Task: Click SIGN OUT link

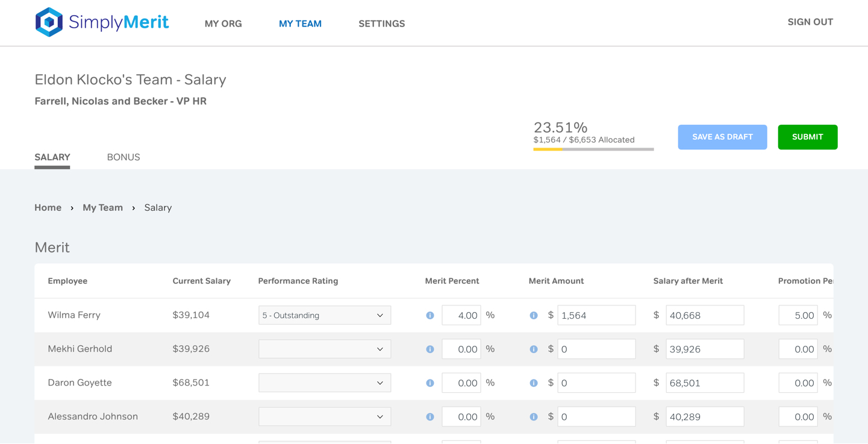Action: pyautogui.click(x=810, y=22)
